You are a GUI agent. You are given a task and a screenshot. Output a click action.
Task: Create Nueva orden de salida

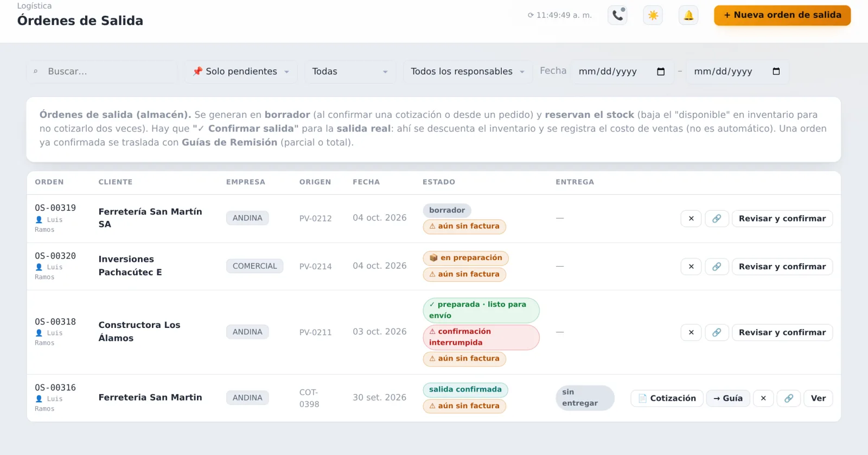pyautogui.click(x=782, y=15)
